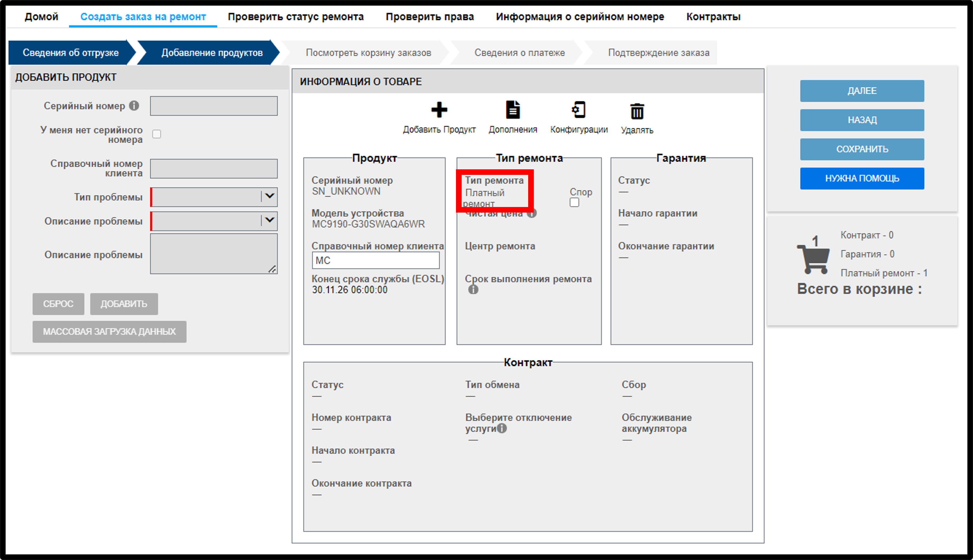973x560 pixels.
Task: Click the ДАЛЕЕ button
Action: tap(862, 91)
